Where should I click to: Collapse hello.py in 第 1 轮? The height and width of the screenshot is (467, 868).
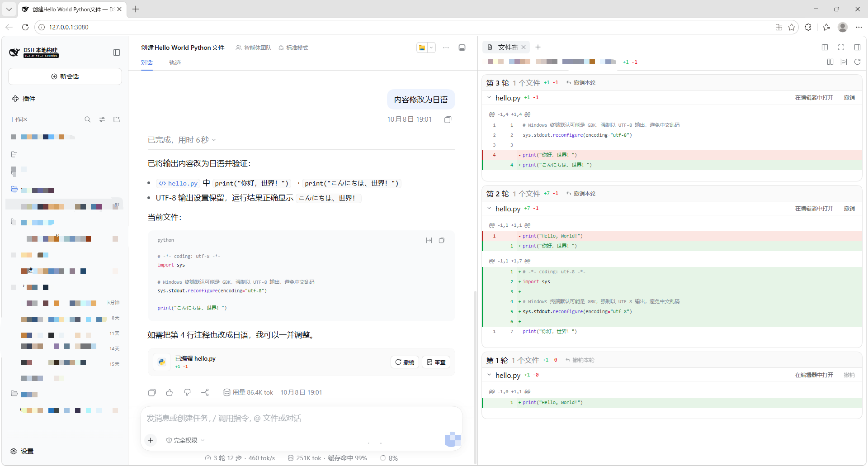(x=489, y=375)
